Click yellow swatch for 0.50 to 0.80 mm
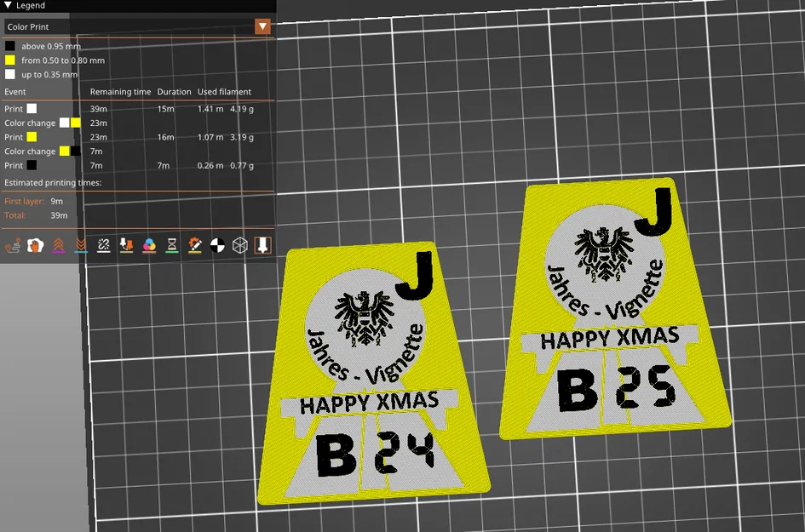Screen dimensions: 805x532 click(x=9, y=60)
